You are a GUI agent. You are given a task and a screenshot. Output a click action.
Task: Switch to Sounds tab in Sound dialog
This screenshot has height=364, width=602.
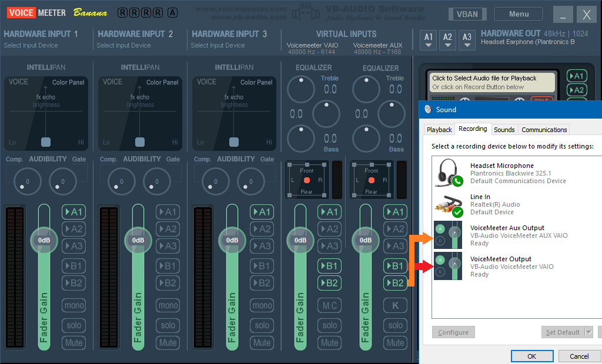point(504,130)
